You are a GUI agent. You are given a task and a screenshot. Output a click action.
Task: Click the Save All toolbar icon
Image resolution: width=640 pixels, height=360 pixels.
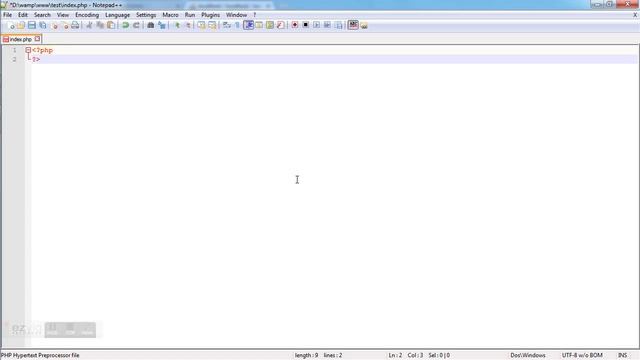click(x=42, y=25)
